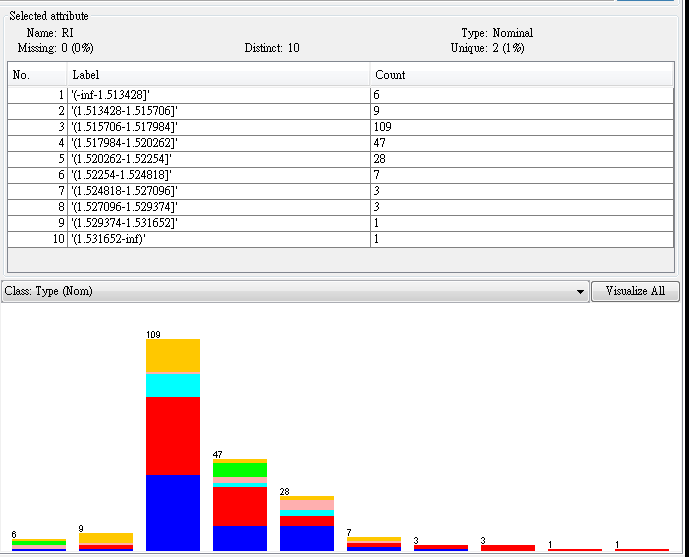Click the 'Name: RI' attribute text

(50, 33)
